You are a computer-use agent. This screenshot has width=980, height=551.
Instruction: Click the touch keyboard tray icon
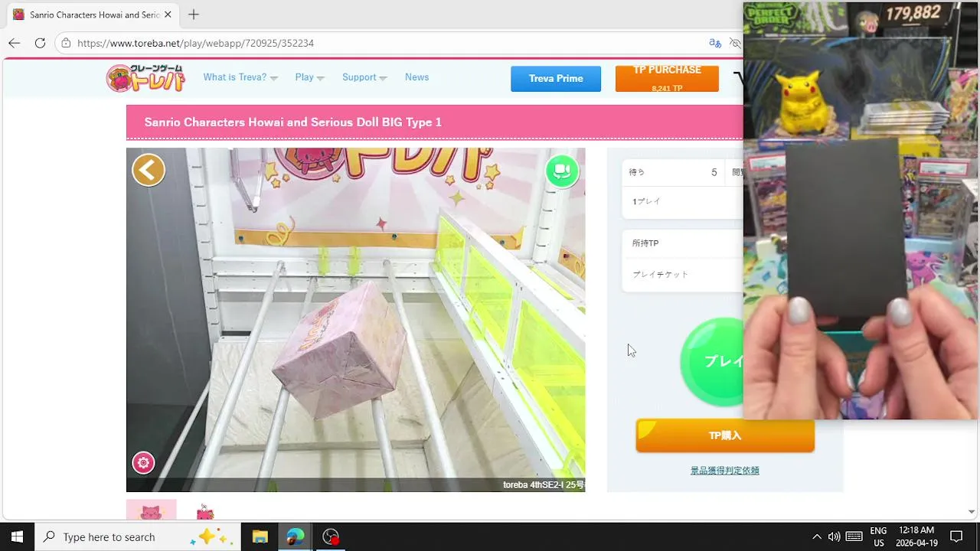click(x=854, y=536)
